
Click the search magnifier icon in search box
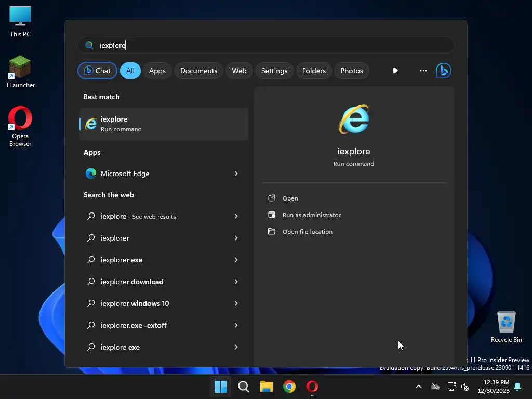click(89, 45)
